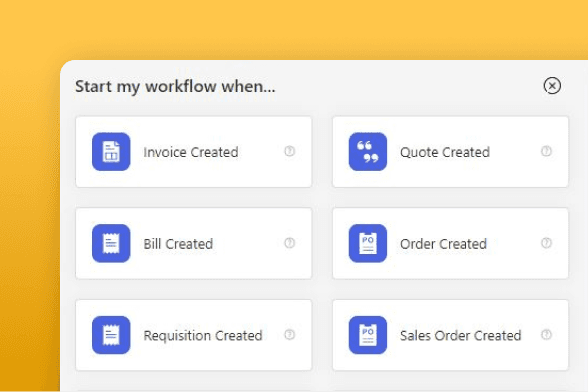Viewport: 588px width, 392px height.
Task: Close the Start my workflow dialog
Action: (x=552, y=86)
